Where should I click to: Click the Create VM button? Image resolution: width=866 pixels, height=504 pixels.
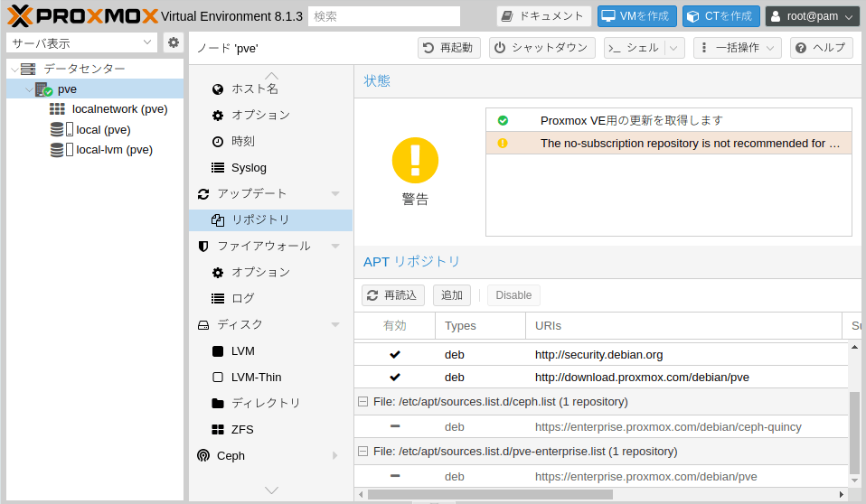[636, 16]
